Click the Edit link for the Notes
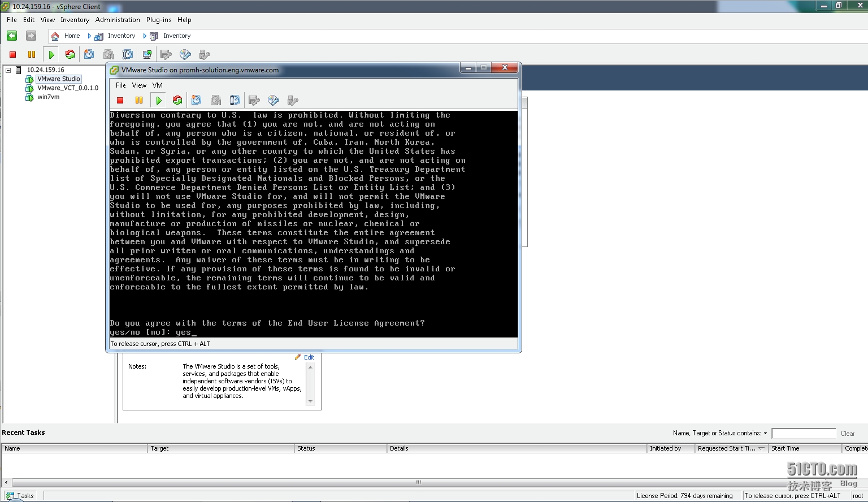 (309, 357)
